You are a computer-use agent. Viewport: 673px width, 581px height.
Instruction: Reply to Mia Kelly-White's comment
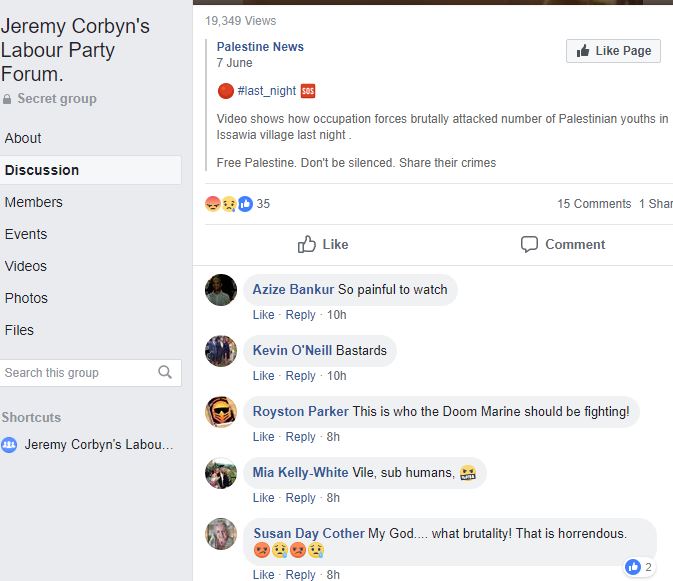pyautogui.click(x=300, y=498)
